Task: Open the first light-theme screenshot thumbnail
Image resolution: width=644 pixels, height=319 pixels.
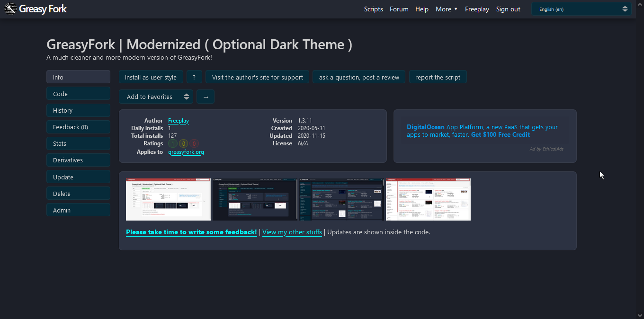Action: coord(168,199)
